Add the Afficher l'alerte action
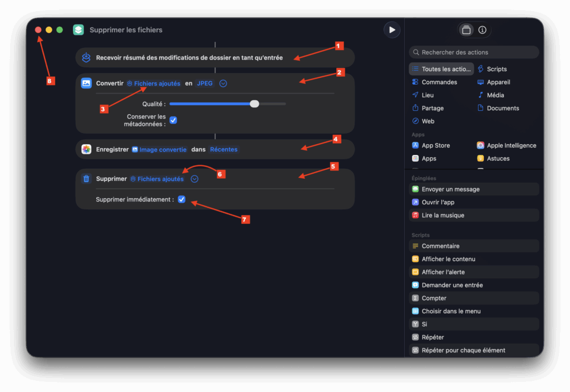Screen dimensions: 570x392 [x=443, y=272]
